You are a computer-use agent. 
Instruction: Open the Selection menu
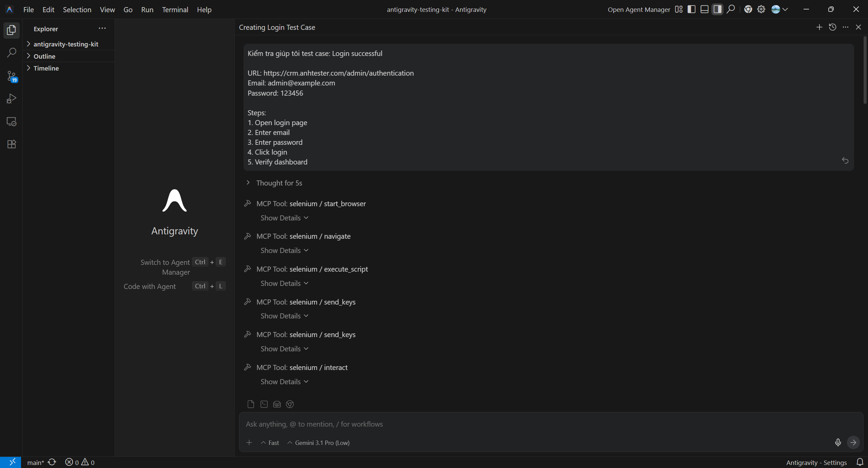click(77, 9)
